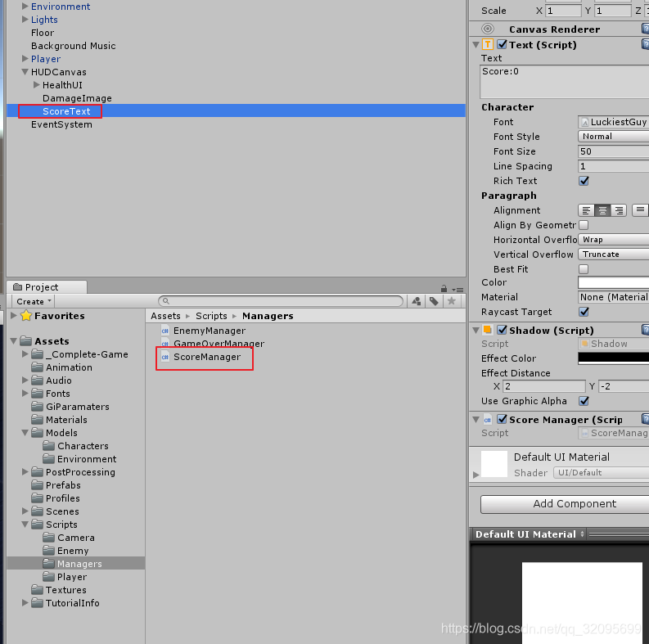Toggle the Rich Text checkbox
This screenshot has width=649, height=644.
pyautogui.click(x=584, y=181)
